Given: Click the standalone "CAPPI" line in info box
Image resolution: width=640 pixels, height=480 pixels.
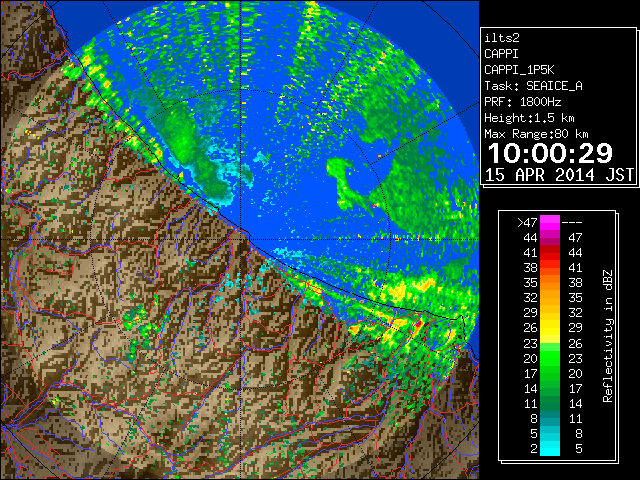Looking at the screenshot, I should [502, 54].
